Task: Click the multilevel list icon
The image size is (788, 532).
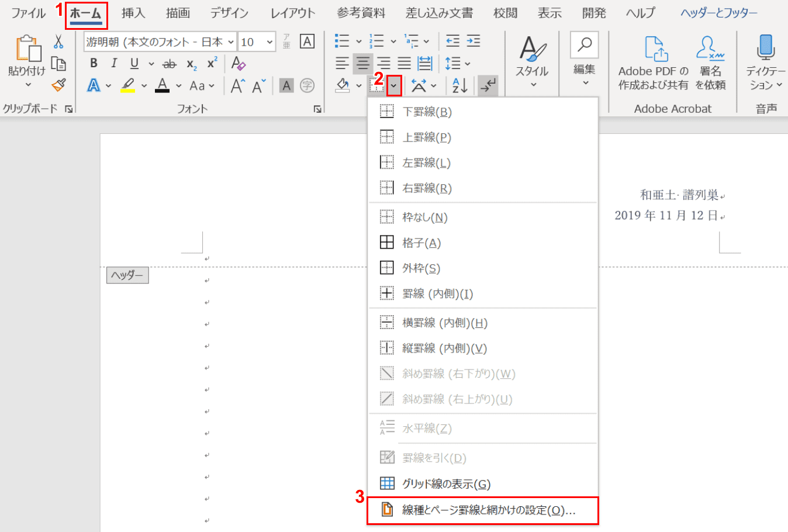Action: coord(411,41)
